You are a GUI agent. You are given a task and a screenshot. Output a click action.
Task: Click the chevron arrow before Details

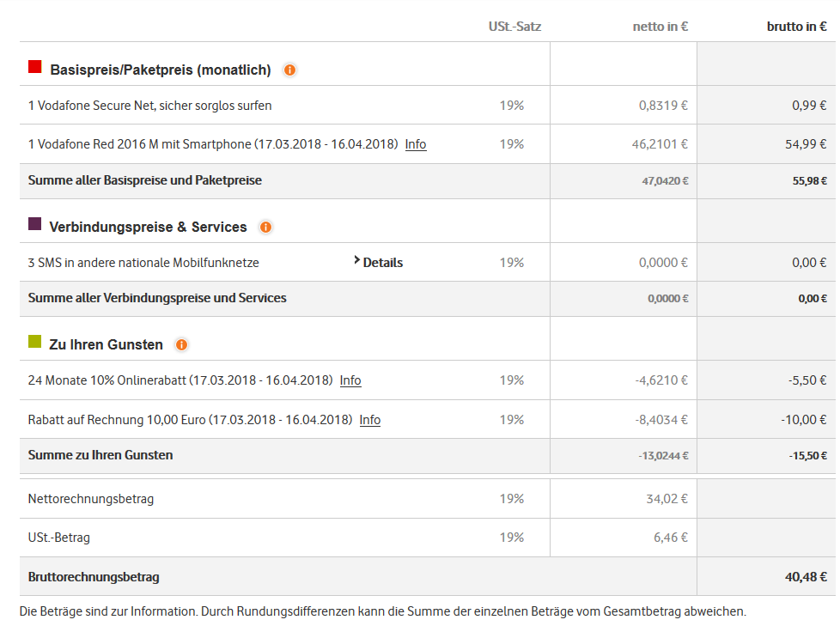(356, 262)
